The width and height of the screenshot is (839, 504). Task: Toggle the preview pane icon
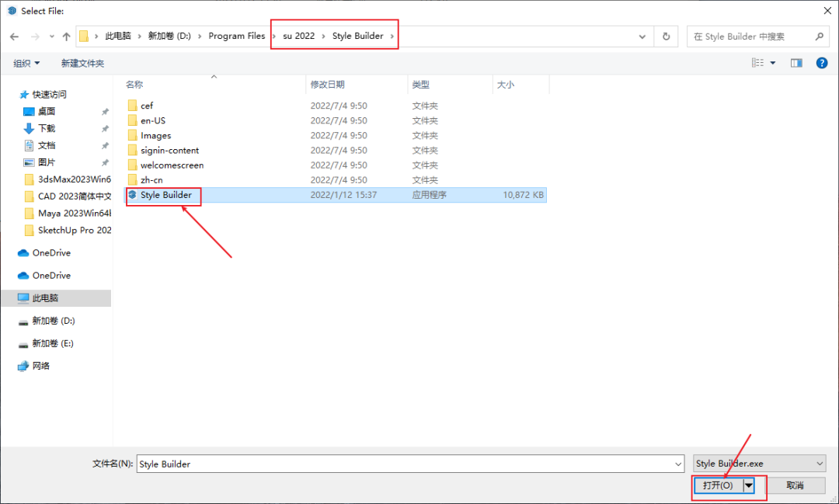pyautogui.click(x=796, y=63)
